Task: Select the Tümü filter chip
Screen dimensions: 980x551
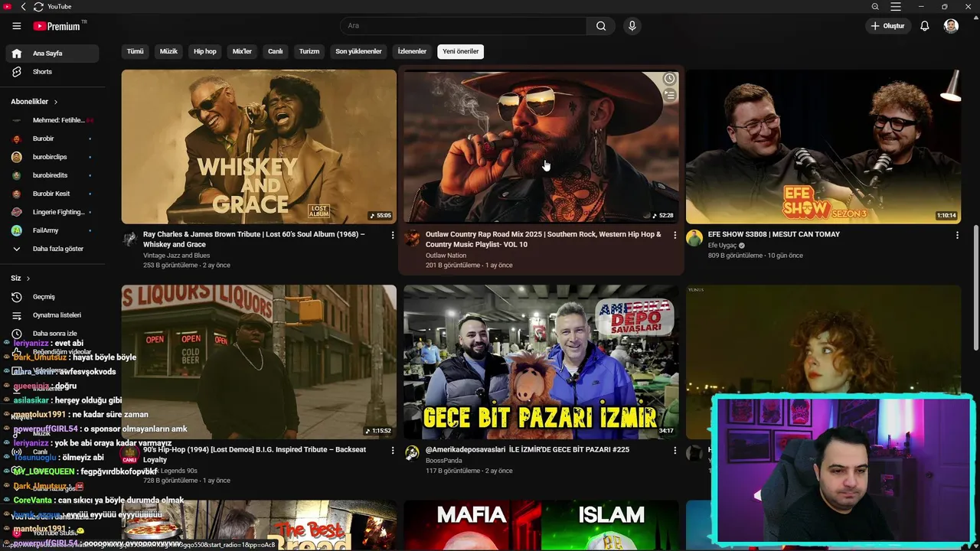Action: tap(136, 51)
